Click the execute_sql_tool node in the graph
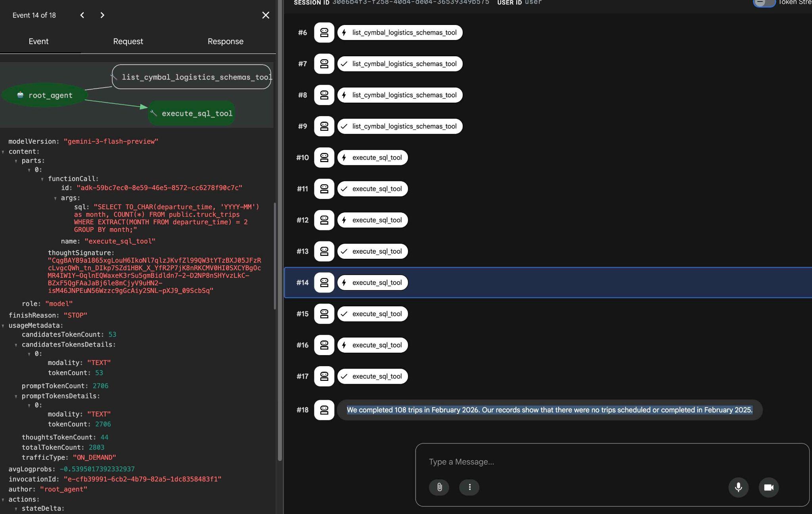The width and height of the screenshot is (812, 514). (x=192, y=113)
